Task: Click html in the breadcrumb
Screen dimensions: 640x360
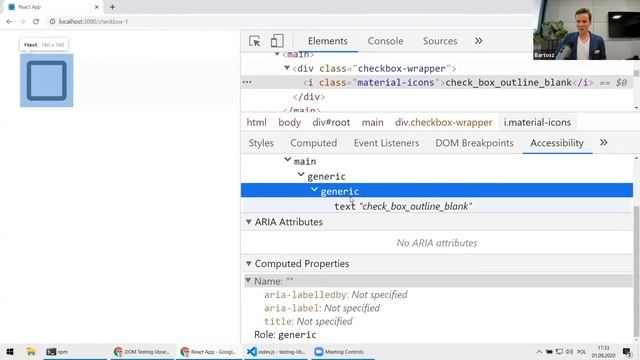Action: tap(256, 122)
